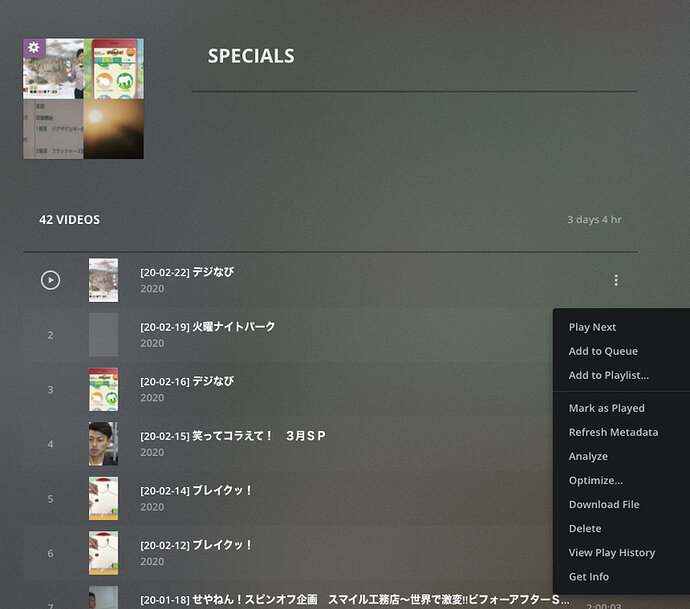This screenshot has width=690, height=609.
Task: Click row number 5
Action: [x=51, y=499]
